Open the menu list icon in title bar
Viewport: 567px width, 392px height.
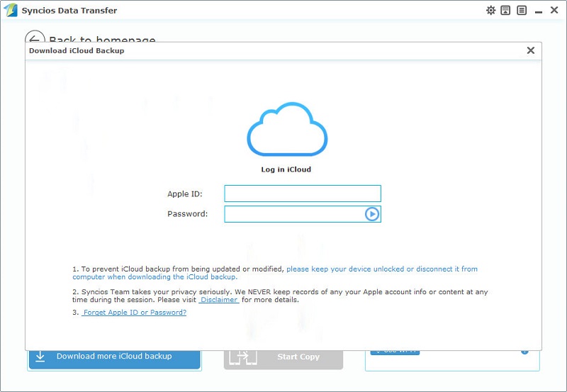(522, 10)
